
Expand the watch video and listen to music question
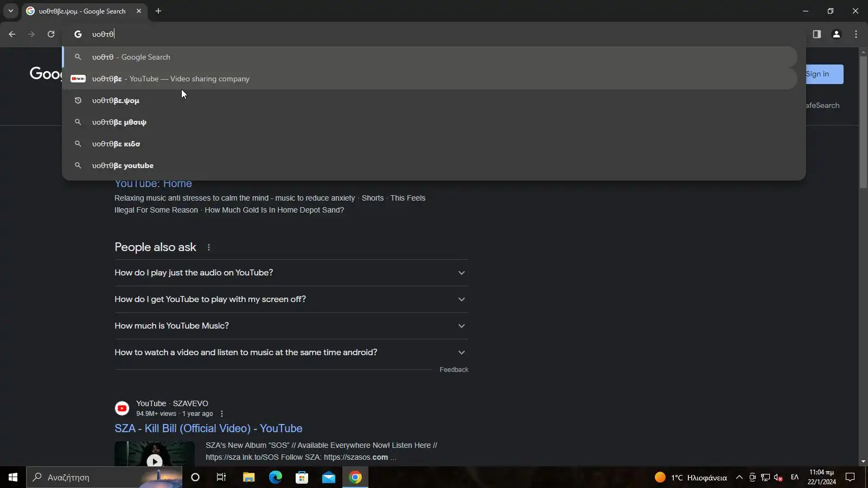pyautogui.click(x=291, y=352)
